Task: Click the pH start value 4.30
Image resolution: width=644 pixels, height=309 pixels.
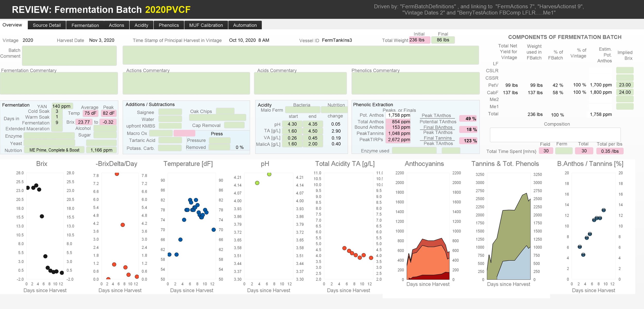Action: (x=292, y=124)
